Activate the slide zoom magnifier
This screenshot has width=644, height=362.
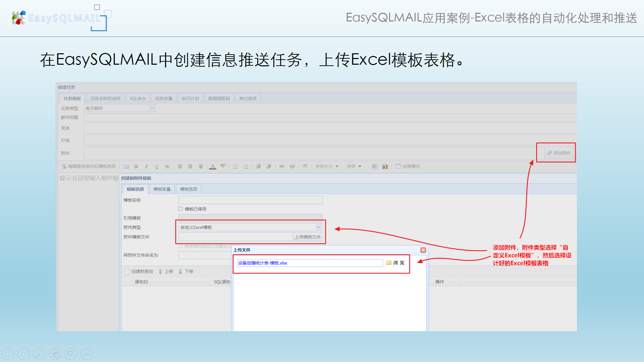pos(71,354)
